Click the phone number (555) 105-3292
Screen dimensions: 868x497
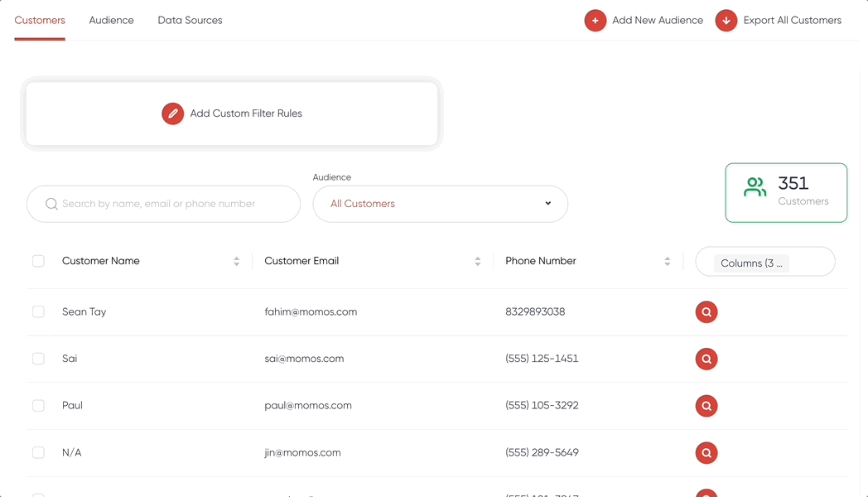coord(542,406)
